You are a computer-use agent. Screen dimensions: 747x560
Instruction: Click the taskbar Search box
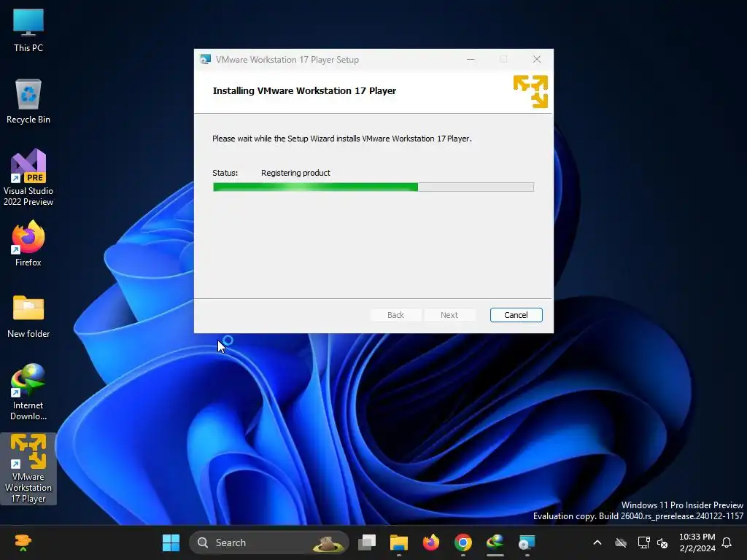(268, 542)
